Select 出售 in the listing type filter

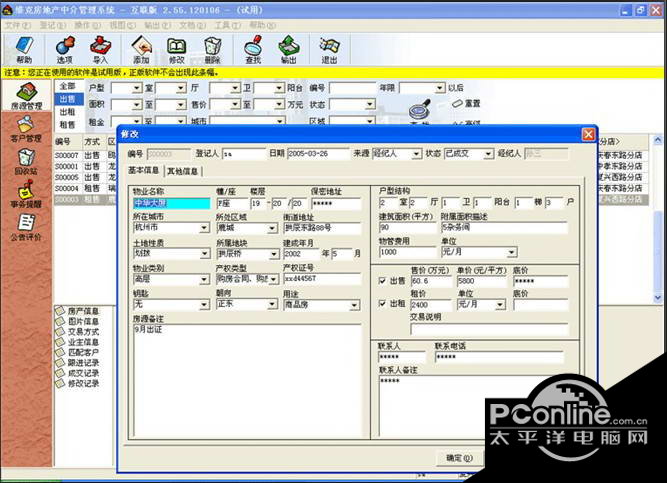coord(68,99)
